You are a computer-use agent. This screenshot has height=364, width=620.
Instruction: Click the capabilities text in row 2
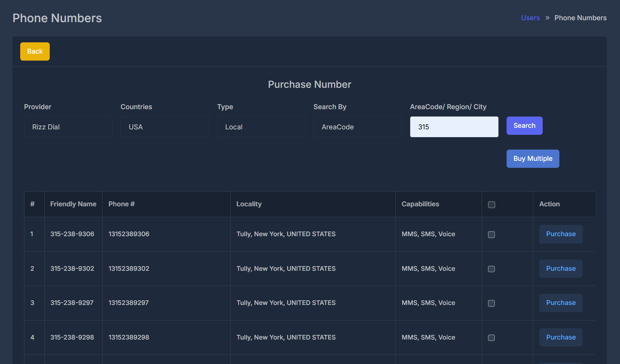click(428, 268)
